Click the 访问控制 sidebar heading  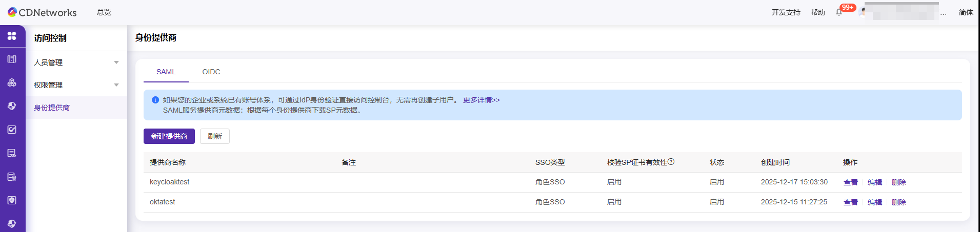50,38
